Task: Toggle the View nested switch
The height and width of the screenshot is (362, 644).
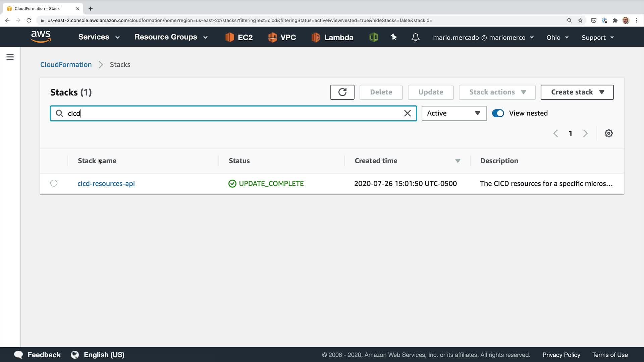Action: point(498,113)
